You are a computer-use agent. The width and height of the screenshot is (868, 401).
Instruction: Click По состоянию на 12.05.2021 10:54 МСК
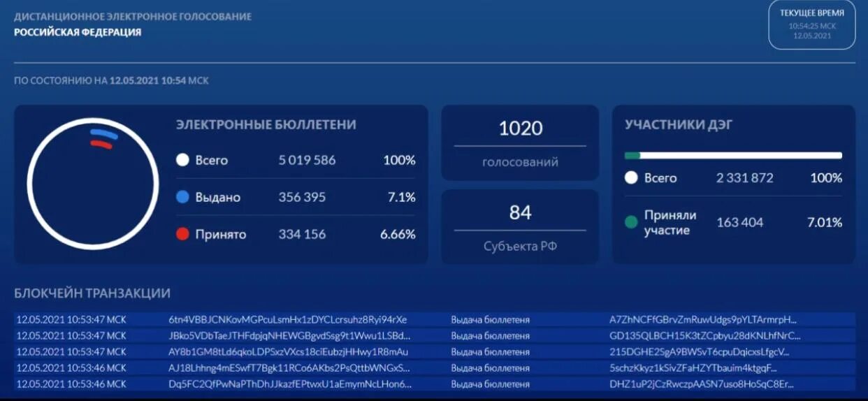tap(111, 81)
